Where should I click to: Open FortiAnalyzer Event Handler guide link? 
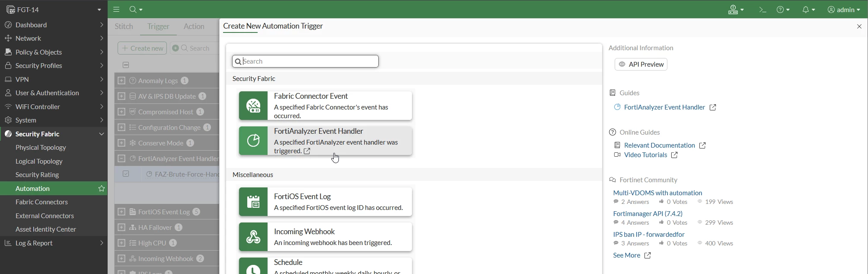point(665,107)
